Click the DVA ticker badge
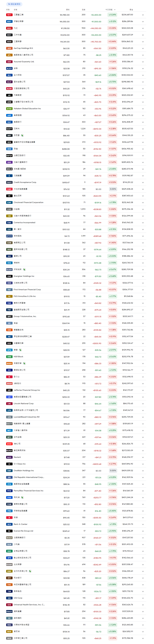154x644 pixels. [9, 263]
